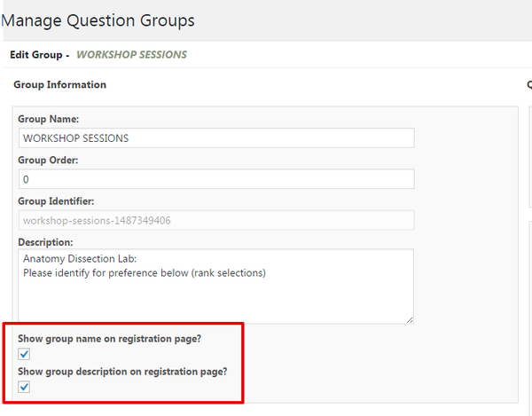Click the Description box resize grip icon
532x416 pixels.
tap(410, 319)
